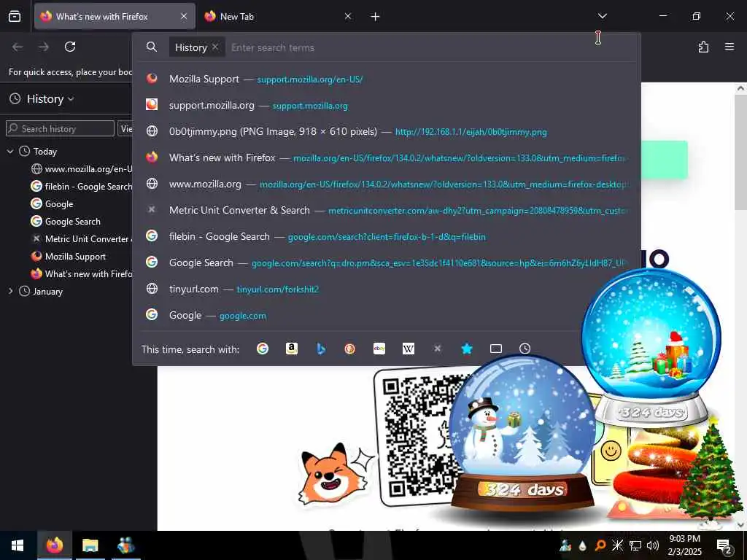Screen dimensions: 747x560
Task: Open the Firefox application menu
Action: [729, 47]
